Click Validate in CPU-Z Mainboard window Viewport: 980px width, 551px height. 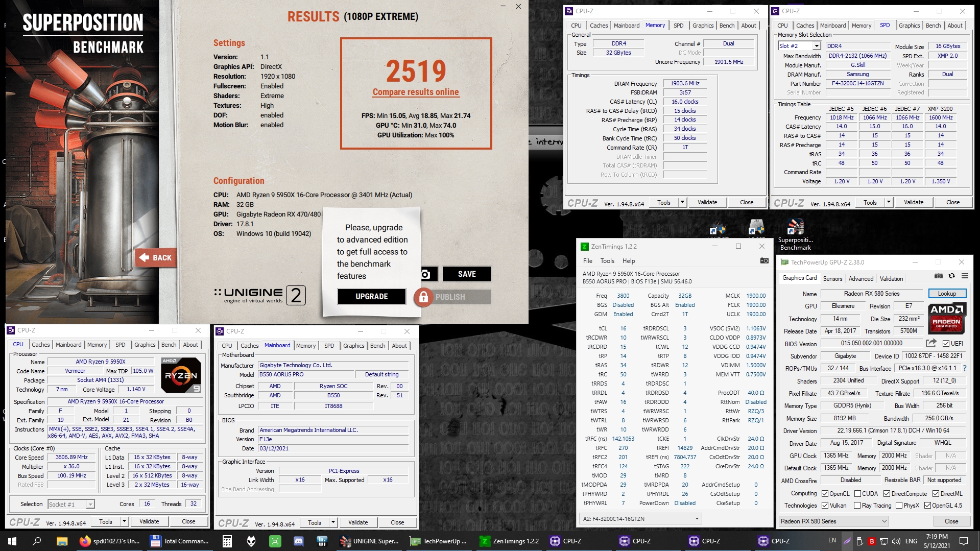[358, 522]
